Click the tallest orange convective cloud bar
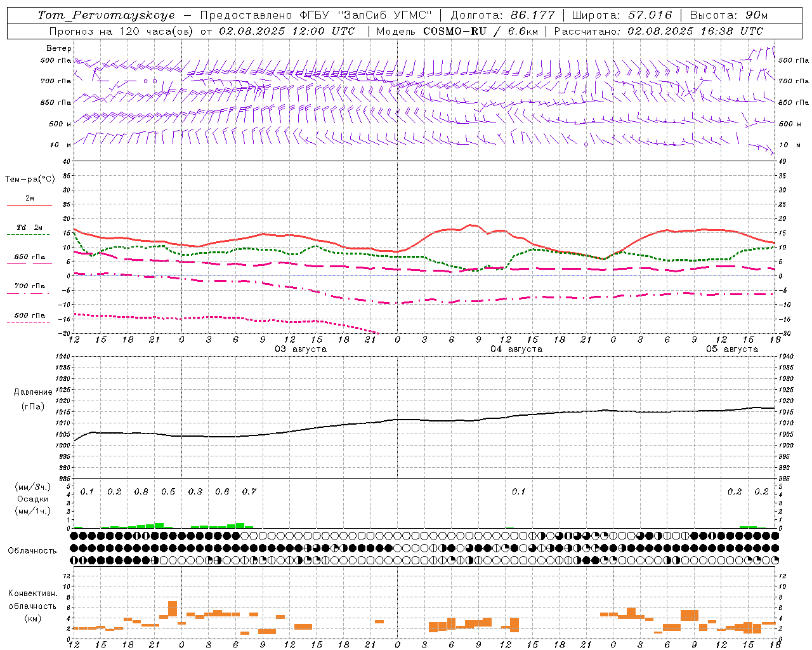The image size is (812, 650). (173, 608)
